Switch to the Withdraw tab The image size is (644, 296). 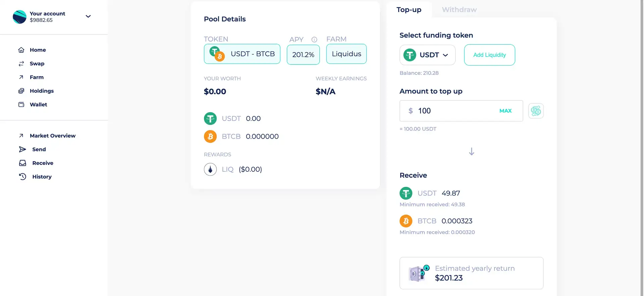pos(459,10)
